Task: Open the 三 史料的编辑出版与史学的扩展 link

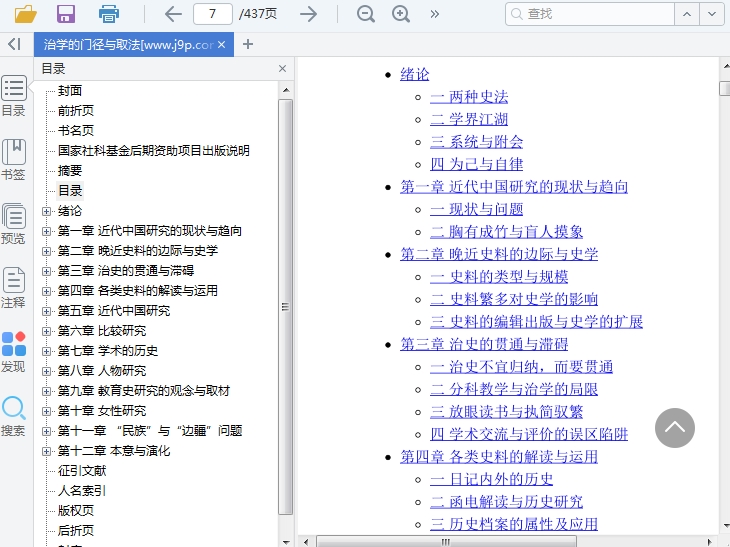Action: click(x=536, y=321)
